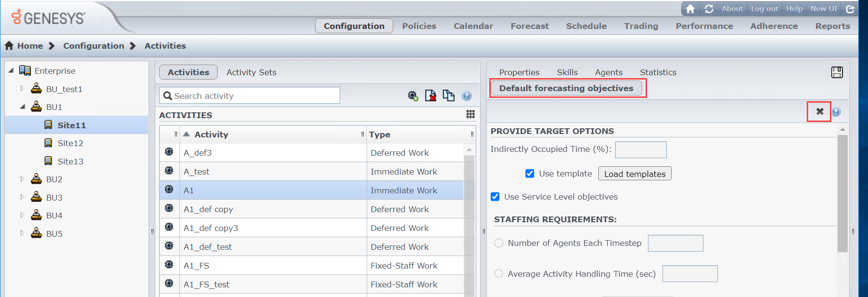The image size is (868, 297).
Task: Click the save floppy disk icon
Action: coord(837,72)
